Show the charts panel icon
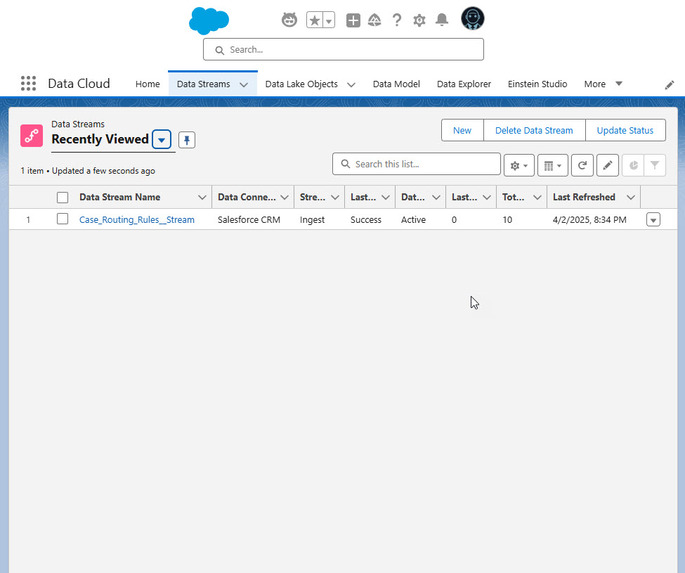Image resolution: width=685 pixels, height=573 pixels. pos(633,165)
